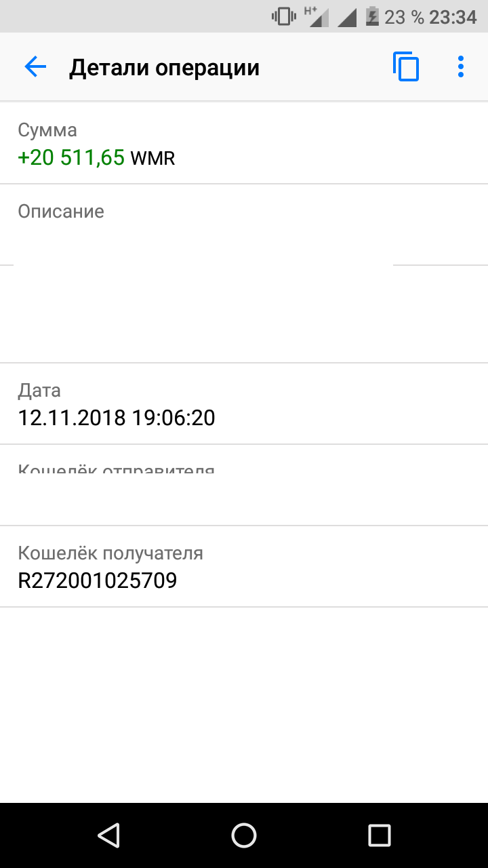This screenshot has height=868, width=488.
Task: Open recent apps square button
Action: point(379,835)
